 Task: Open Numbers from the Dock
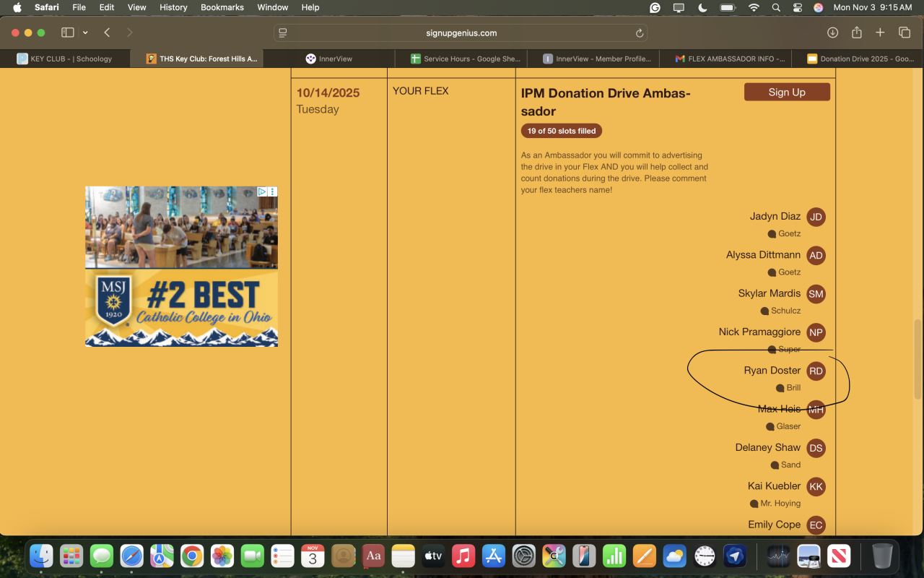tap(614, 556)
